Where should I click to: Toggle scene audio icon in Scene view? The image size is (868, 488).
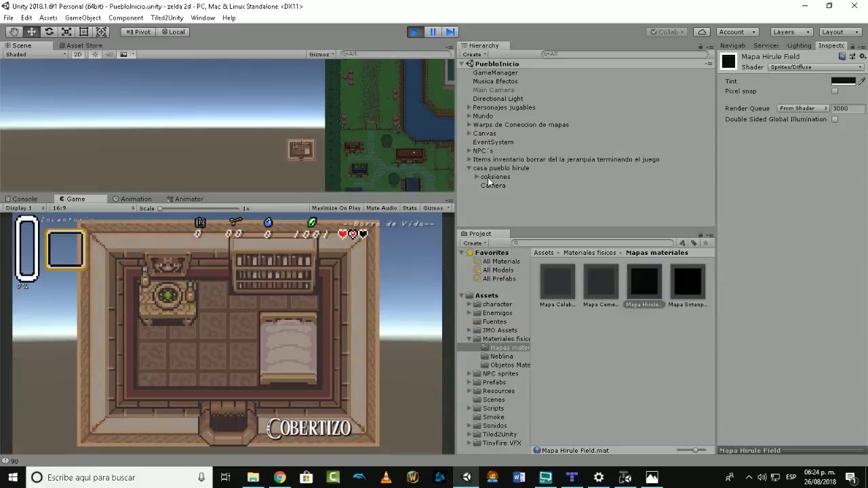(x=108, y=54)
